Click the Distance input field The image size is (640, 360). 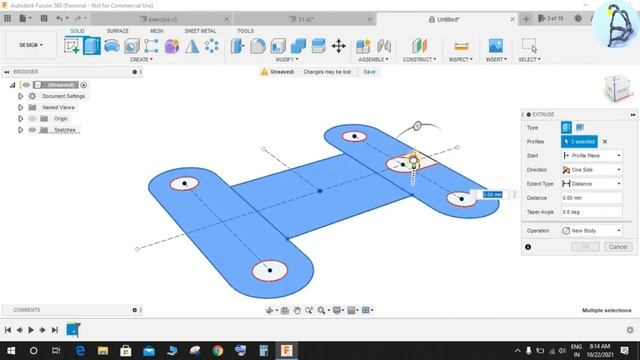591,198
